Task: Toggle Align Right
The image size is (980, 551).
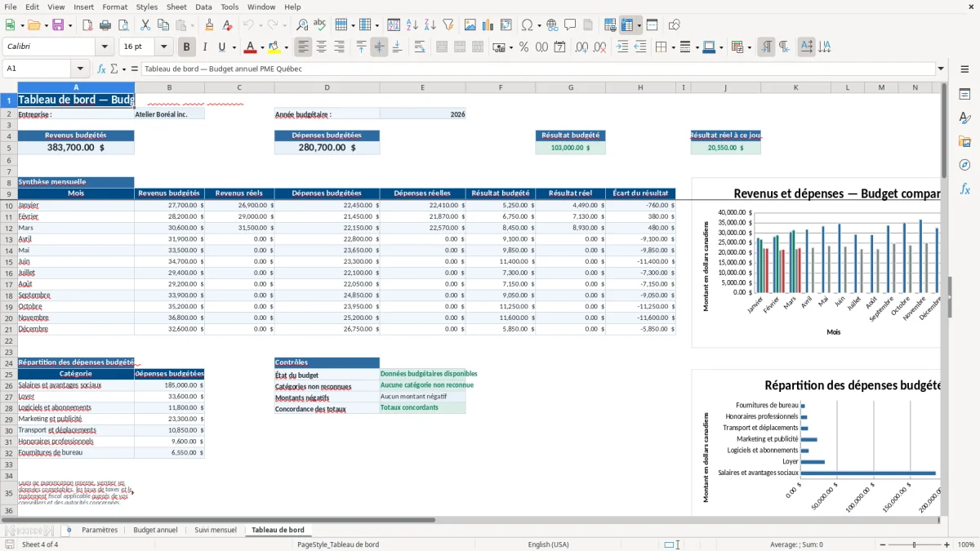Action: (340, 47)
